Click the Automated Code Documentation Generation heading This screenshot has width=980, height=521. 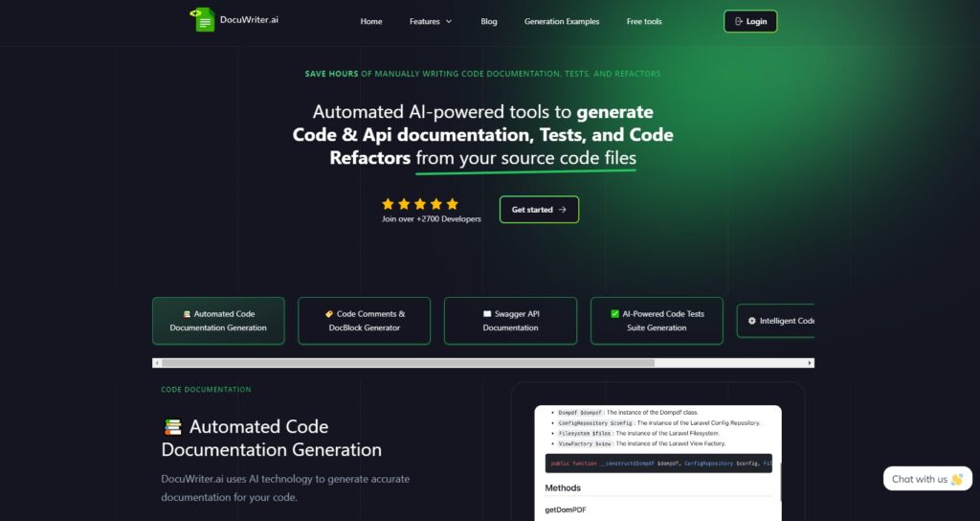coord(271,438)
